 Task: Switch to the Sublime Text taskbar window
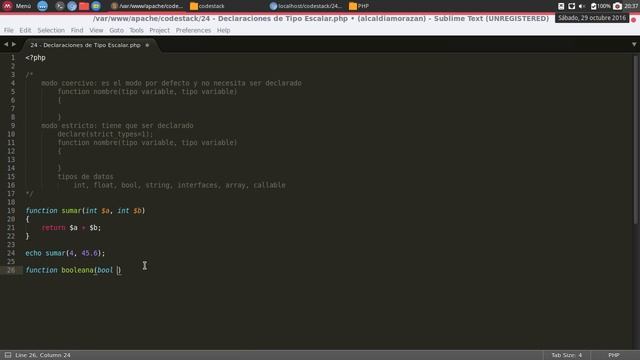(x=147, y=6)
